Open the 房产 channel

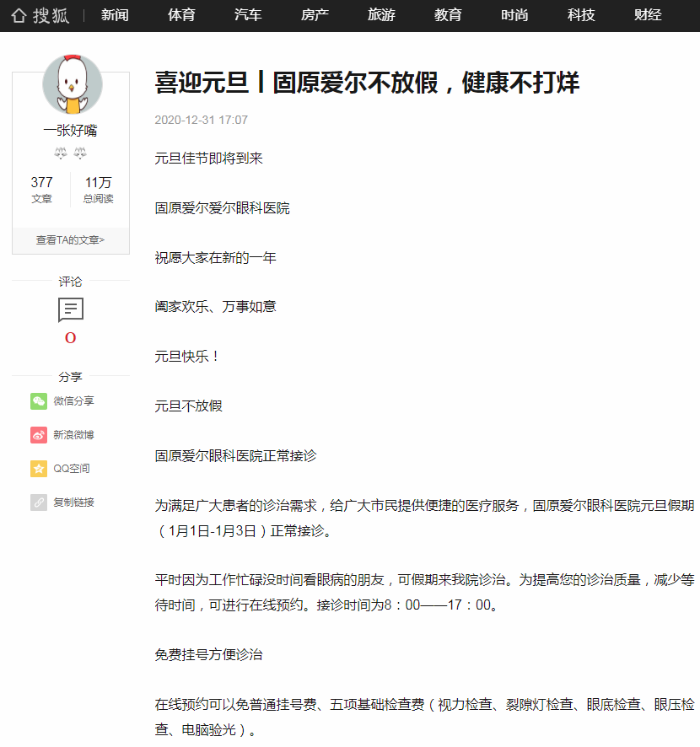point(315,15)
